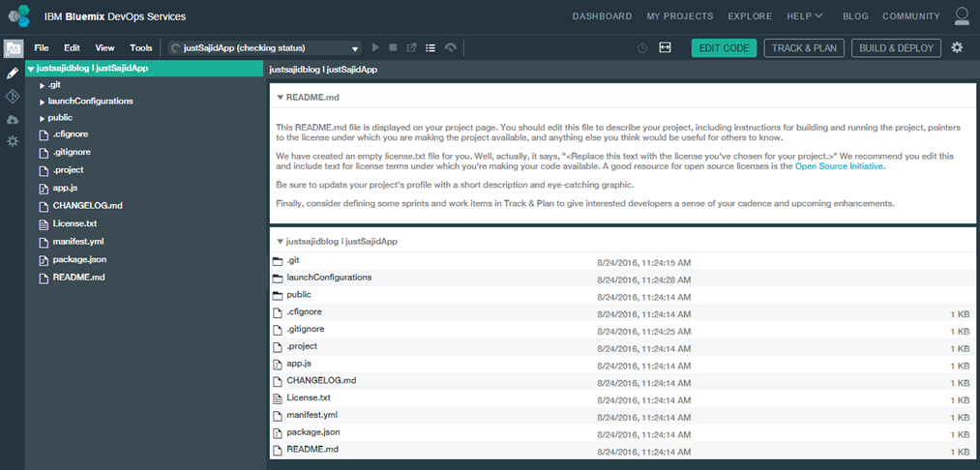Click the project navigator icon beside File menu

click(14, 48)
